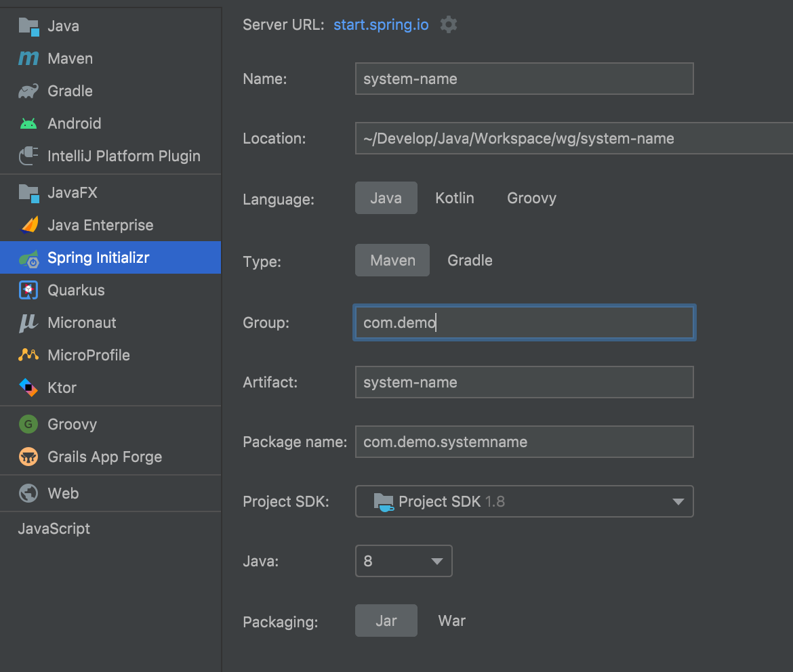Click the Name input field

[x=524, y=79]
